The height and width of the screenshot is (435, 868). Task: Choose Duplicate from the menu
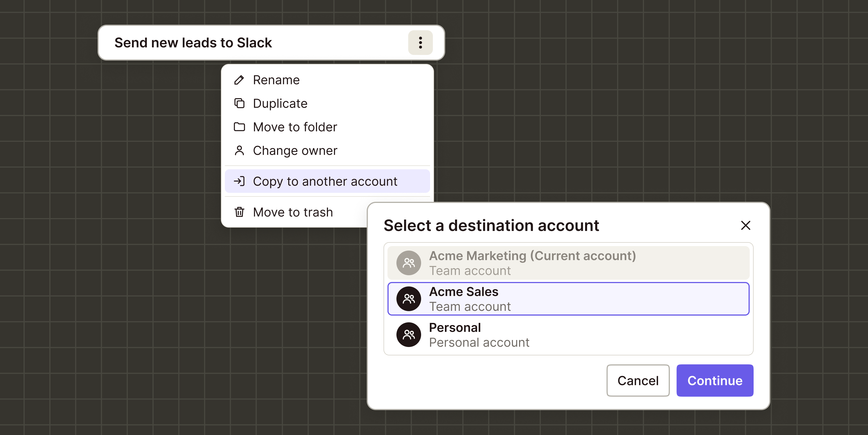click(x=327, y=103)
